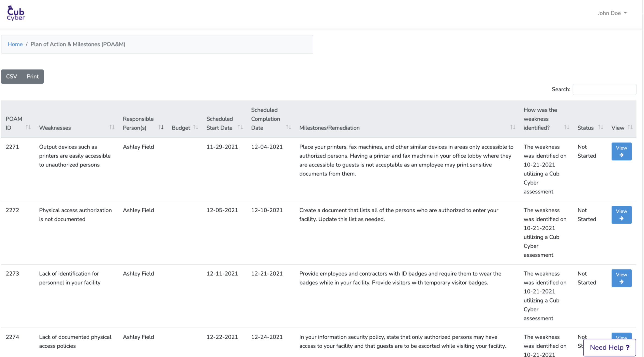Focus the Search input field

(604, 89)
